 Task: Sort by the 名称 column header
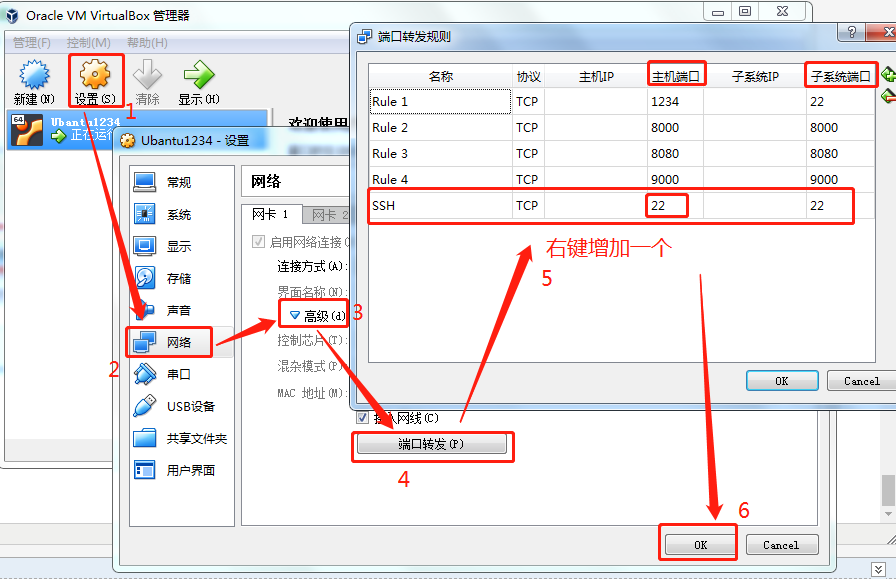pyautogui.click(x=441, y=76)
